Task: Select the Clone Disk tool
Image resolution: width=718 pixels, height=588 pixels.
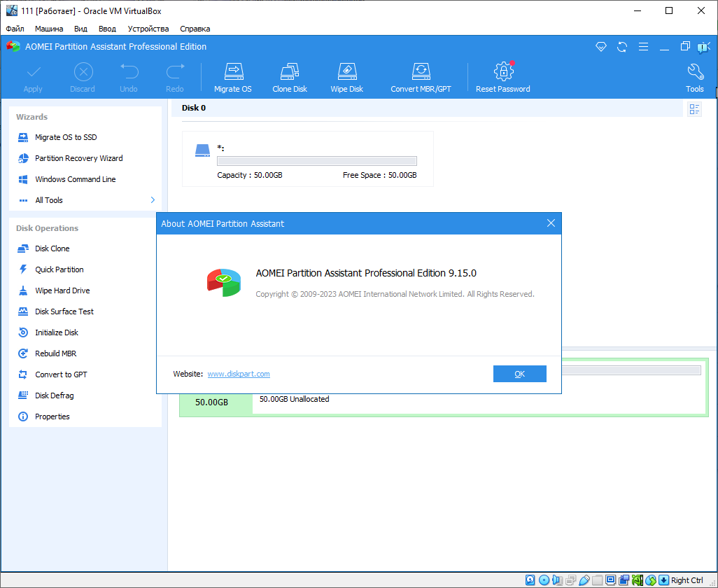Action: point(290,76)
